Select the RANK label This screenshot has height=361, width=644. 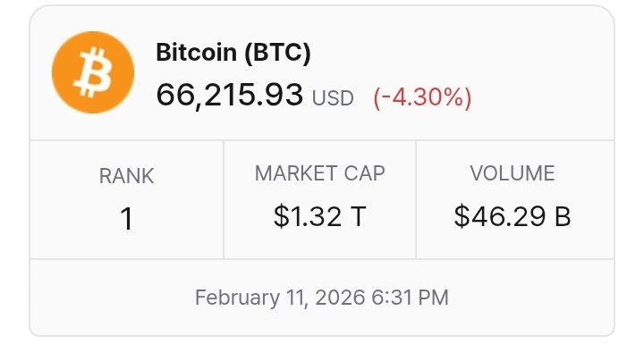126,176
